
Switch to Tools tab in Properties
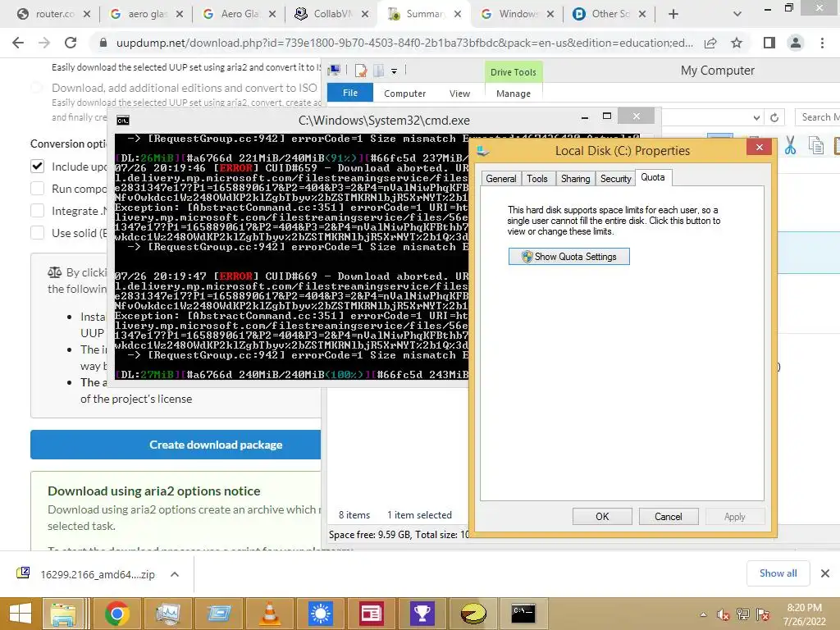tap(536, 178)
